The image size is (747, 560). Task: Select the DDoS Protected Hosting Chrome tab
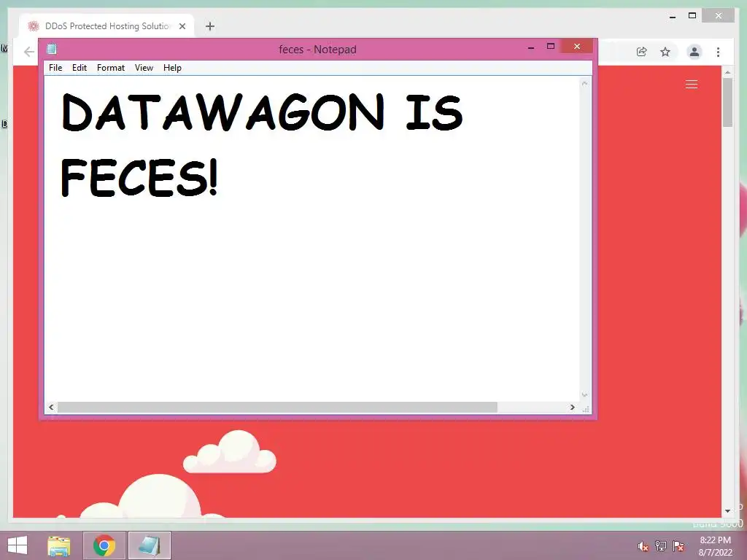(x=107, y=26)
